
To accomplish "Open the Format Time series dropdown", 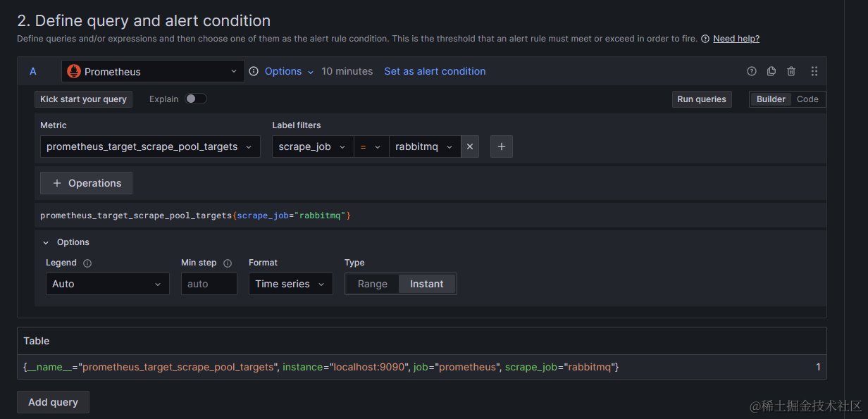I will click(290, 284).
